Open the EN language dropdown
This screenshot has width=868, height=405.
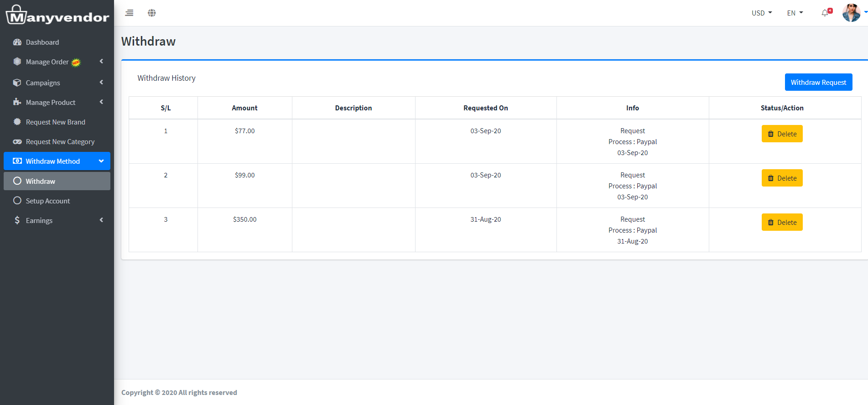(x=795, y=13)
